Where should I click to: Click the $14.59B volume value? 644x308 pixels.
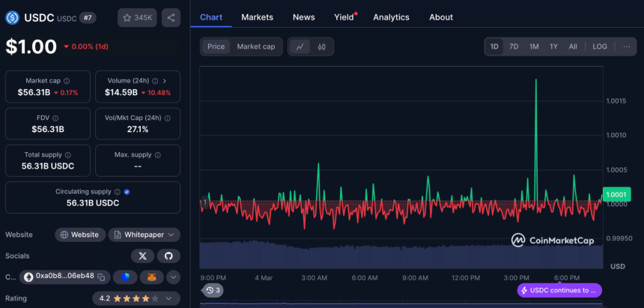tap(121, 92)
